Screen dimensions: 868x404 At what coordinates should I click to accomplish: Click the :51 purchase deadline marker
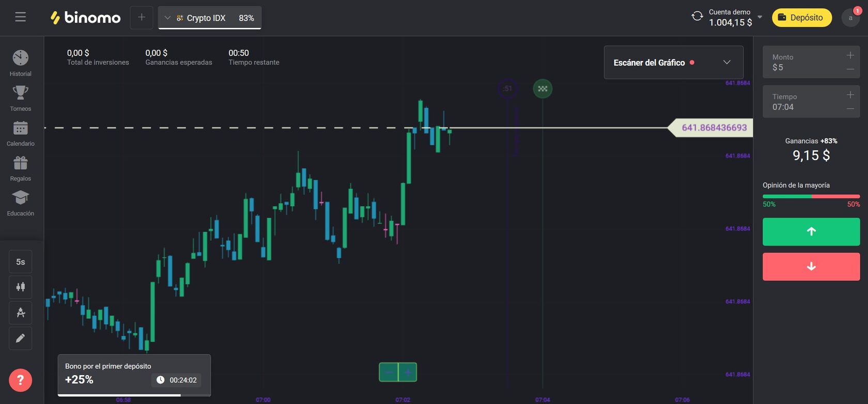pyautogui.click(x=507, y=89)
